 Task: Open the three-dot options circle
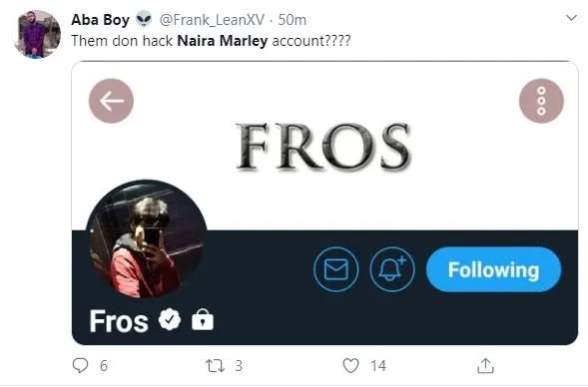tap(541, 101)
